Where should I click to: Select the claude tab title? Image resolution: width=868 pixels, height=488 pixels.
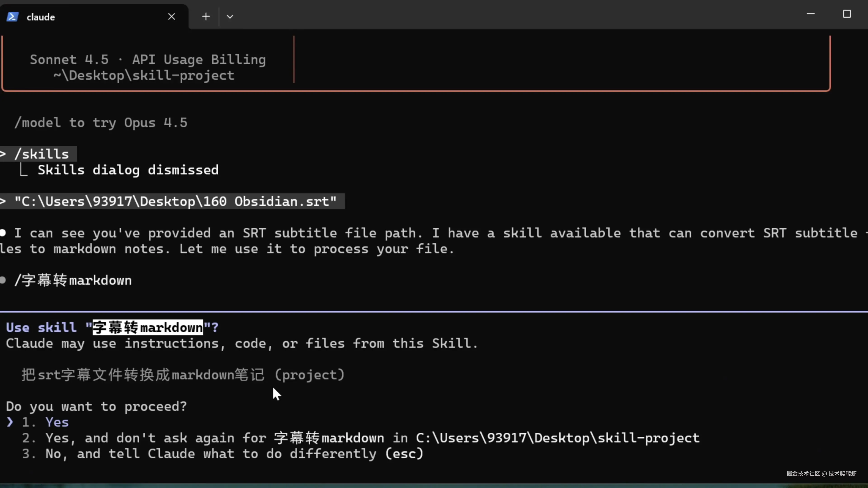pos(41,17)
